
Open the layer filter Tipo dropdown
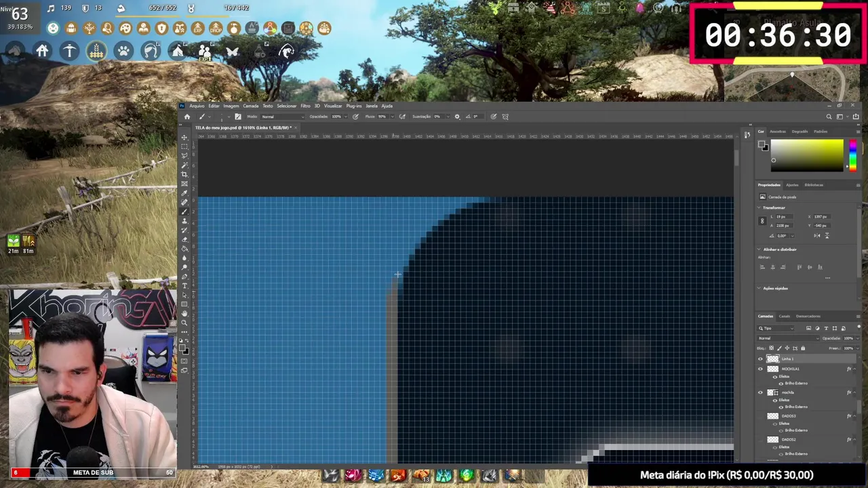pyautogui.click(x=775, y=328)
